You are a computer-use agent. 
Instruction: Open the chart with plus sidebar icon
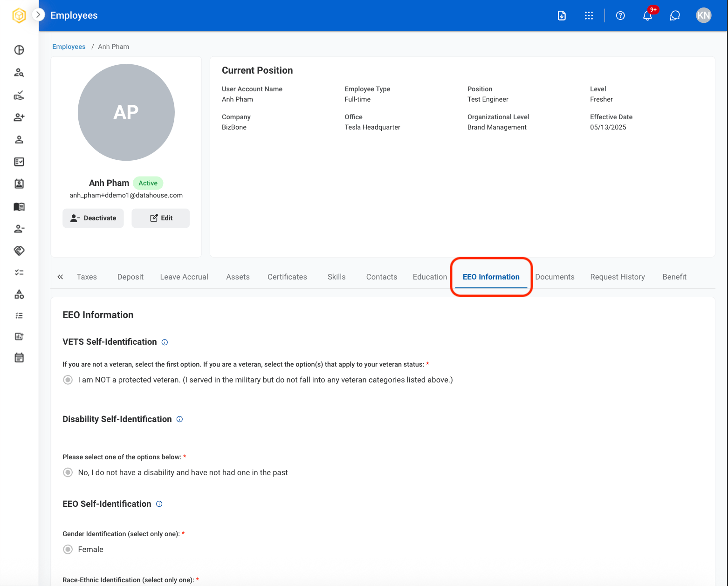pos(19,336)
